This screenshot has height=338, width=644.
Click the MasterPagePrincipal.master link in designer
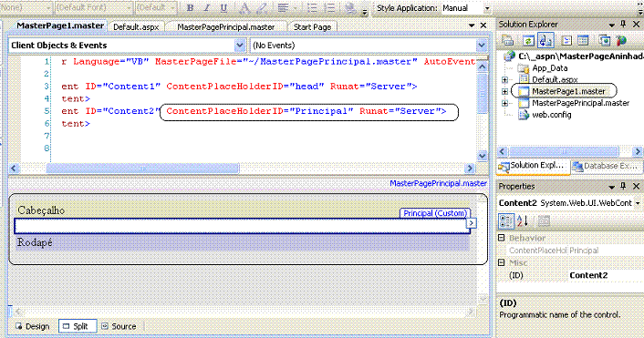[x=438, y=183]
